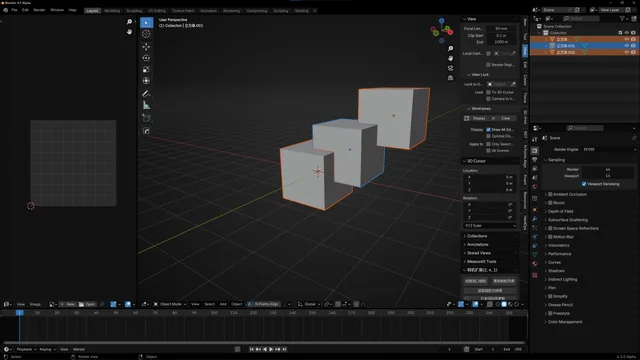The width and height of the screenshot is (640, 360).
Task: Click the viewport zoom magnifier gizmo
Action: tap(450, 49)
